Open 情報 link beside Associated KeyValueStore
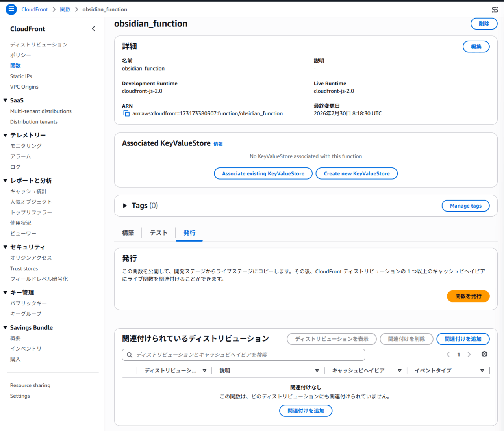Viewport: 504px width, 431px height. click(x=218, y=144)
